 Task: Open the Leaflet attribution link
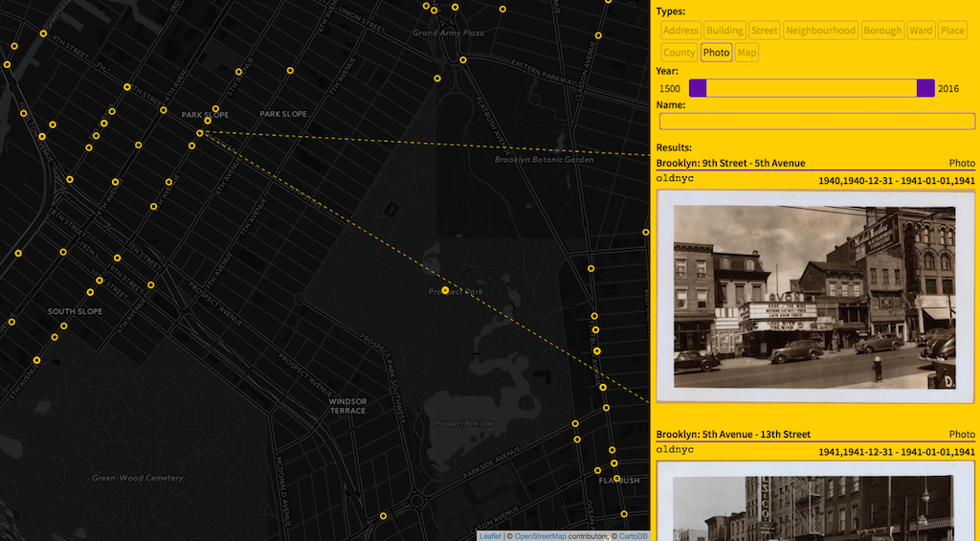pos(490,536)
